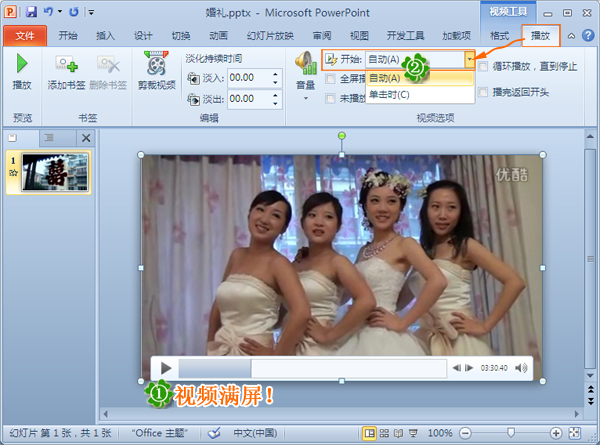Click the 添加书签 add bookmark icon
The image size is (600, 445).
pos(67,72)
